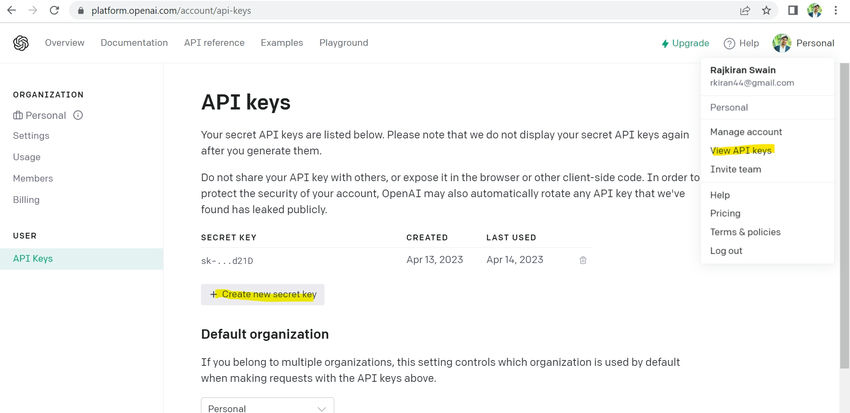The height and width of the screenshot is (413, 850).
Task: Open Members in the sidebar
Action: tap(33, 178)
